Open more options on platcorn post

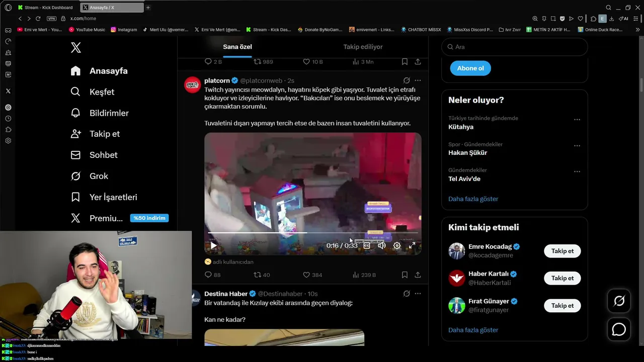tap(418, 80)
